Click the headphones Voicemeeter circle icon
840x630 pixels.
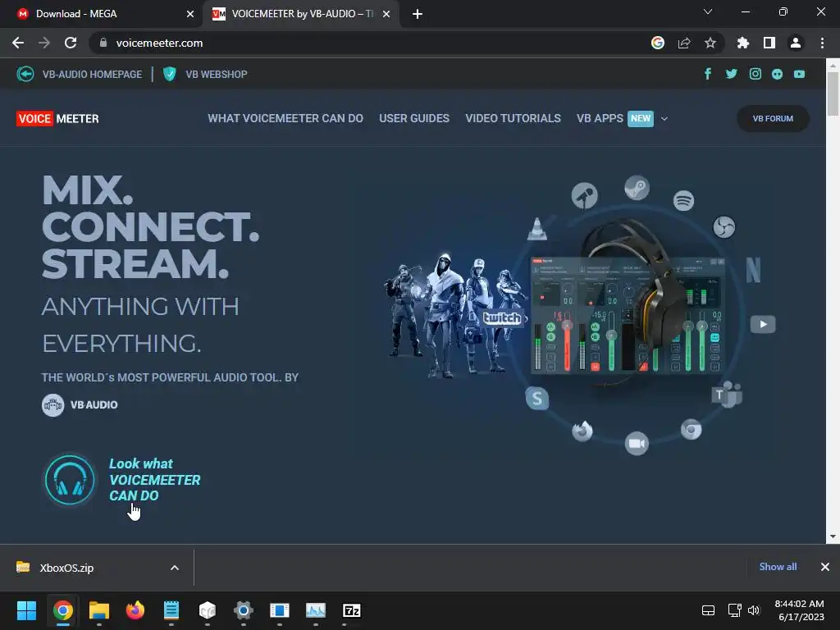point(70,479)
